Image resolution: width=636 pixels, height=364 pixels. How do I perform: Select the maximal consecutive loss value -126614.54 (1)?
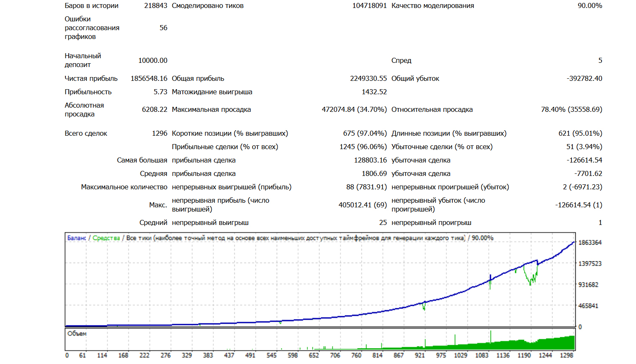click(x=579, y=205)
